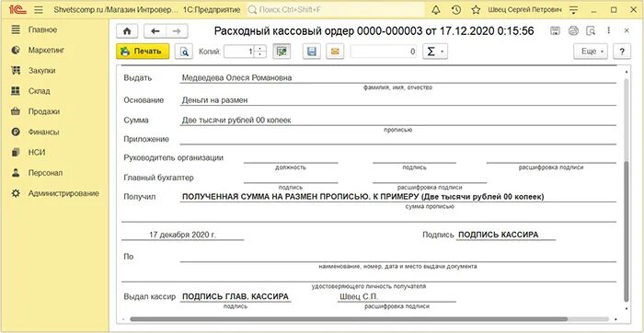The width and height of the screenshot is (644, 333).
Task: Click the save to disk icon in the title bar
Action: 555,30
